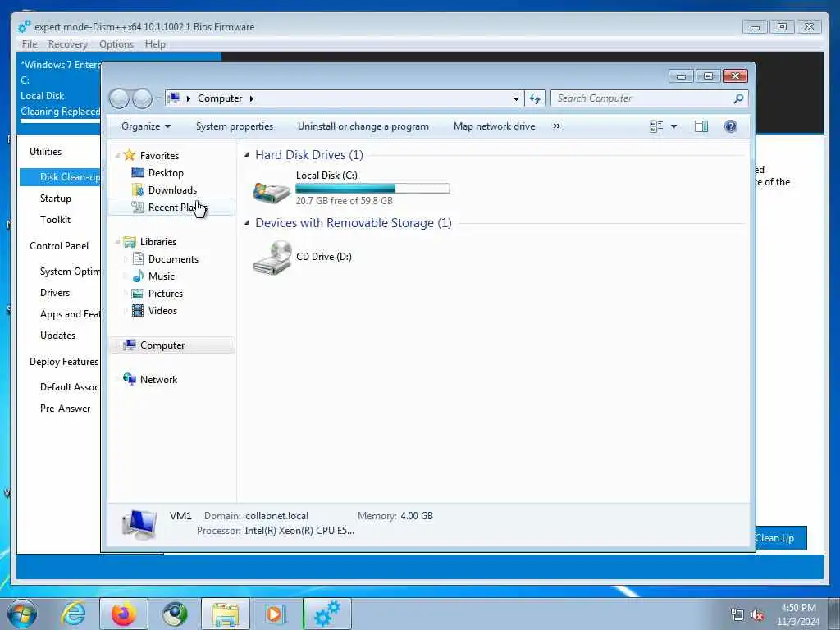Click the Videos filmstrip icon
The width and height of the screenshot is (840, 630).
pyautogui.click(x=138, y=311)
